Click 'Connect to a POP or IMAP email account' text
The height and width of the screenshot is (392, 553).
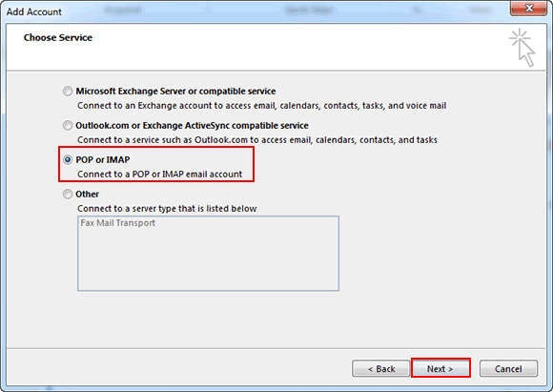coord(160,175)
